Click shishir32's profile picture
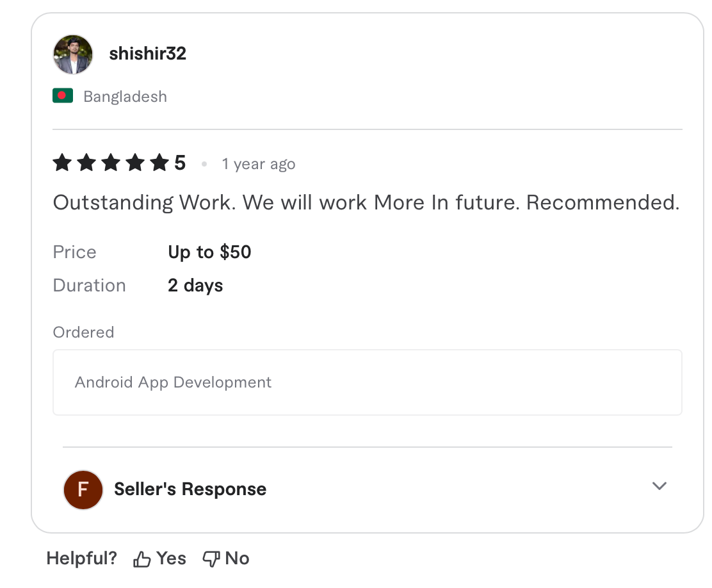This screenshot has width=712, height=588. pos(72,54)
